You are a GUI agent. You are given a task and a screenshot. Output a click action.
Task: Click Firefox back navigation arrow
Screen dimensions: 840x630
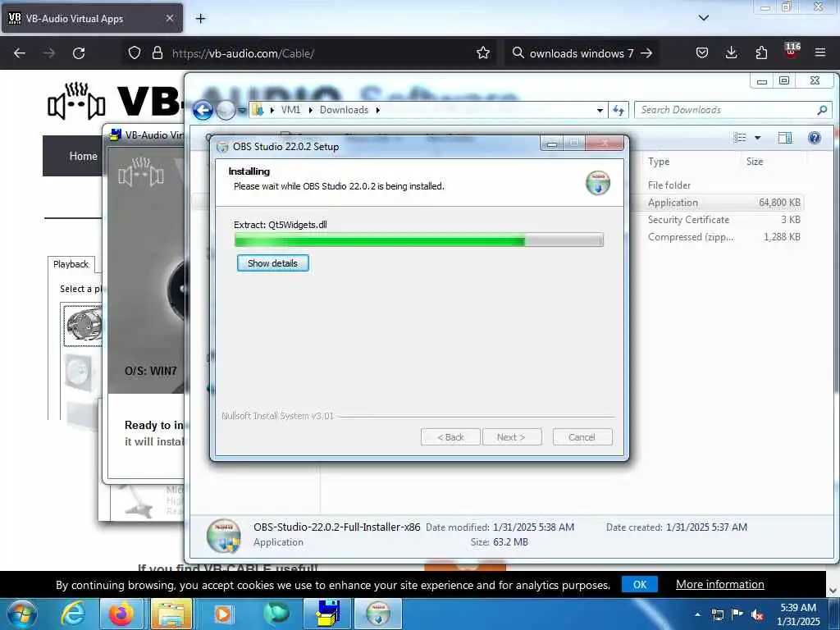click(20, 53)
